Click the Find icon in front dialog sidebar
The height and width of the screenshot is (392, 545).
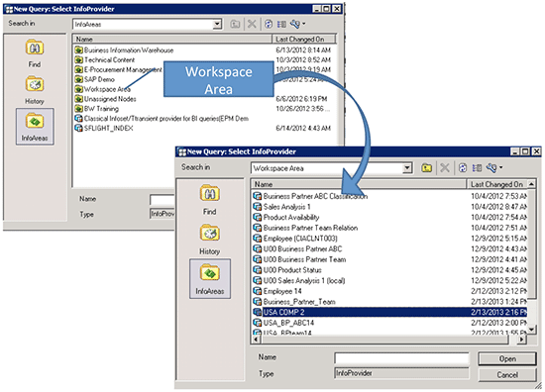pyautogui.click(x=209, y=200)
